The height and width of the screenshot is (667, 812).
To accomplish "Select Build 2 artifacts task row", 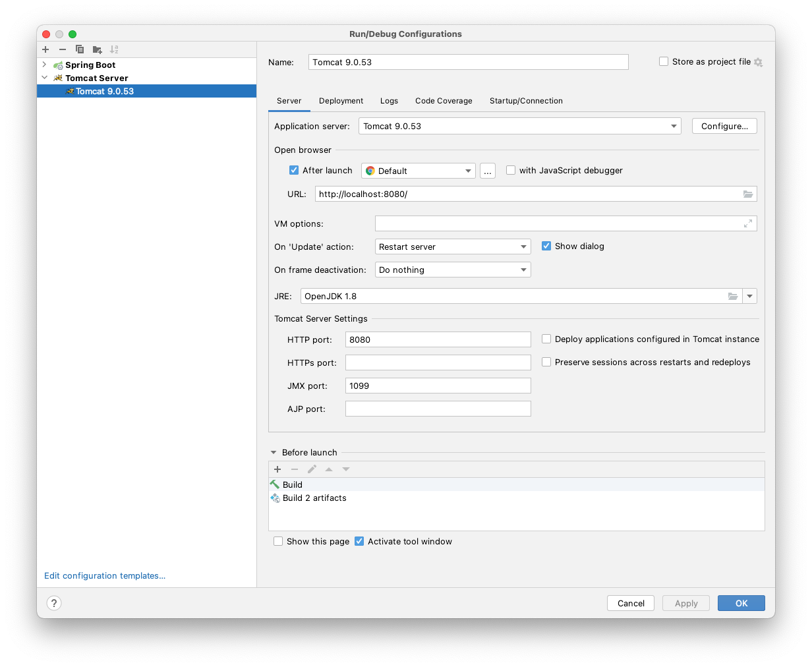I will coord(517,498).
